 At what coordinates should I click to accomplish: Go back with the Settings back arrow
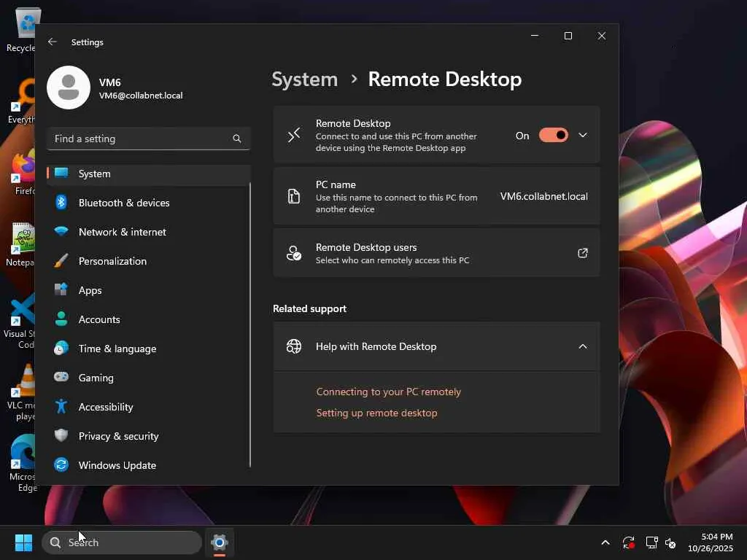pyautogui.click(x=53, y=42)
